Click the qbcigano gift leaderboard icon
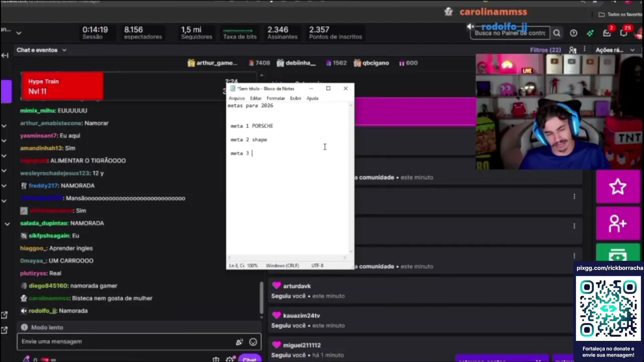The image size is (644, 362). [357, 63]
